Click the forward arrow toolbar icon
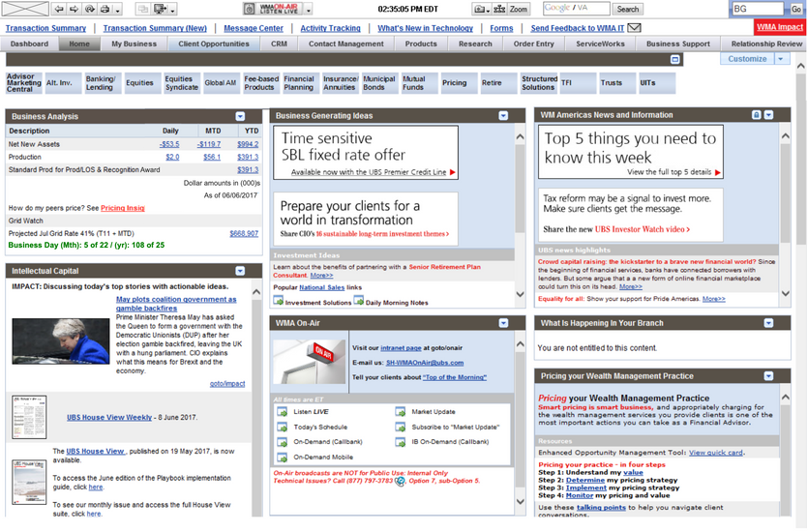Image resolution: width=808 pixels, height=532 pixels. (x=75, y=9)
